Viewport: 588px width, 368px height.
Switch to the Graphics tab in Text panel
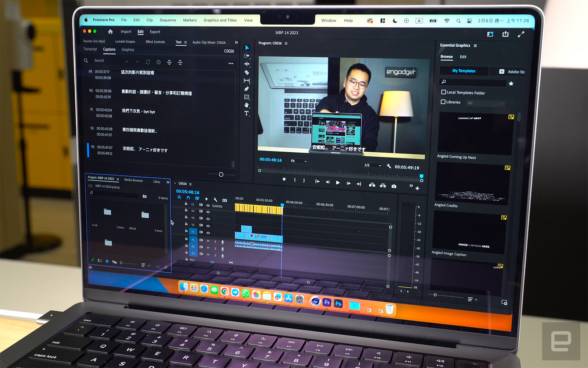pos(128,50)
